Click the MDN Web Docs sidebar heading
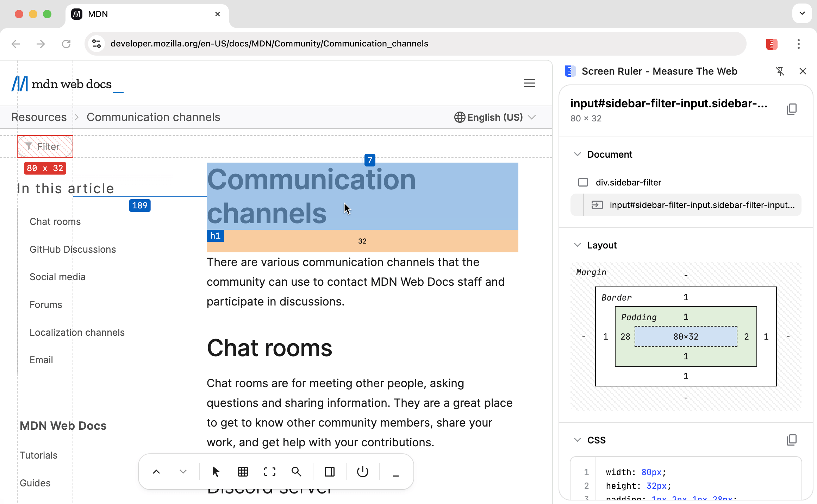817x504 pixels. (x=63, y=426)
